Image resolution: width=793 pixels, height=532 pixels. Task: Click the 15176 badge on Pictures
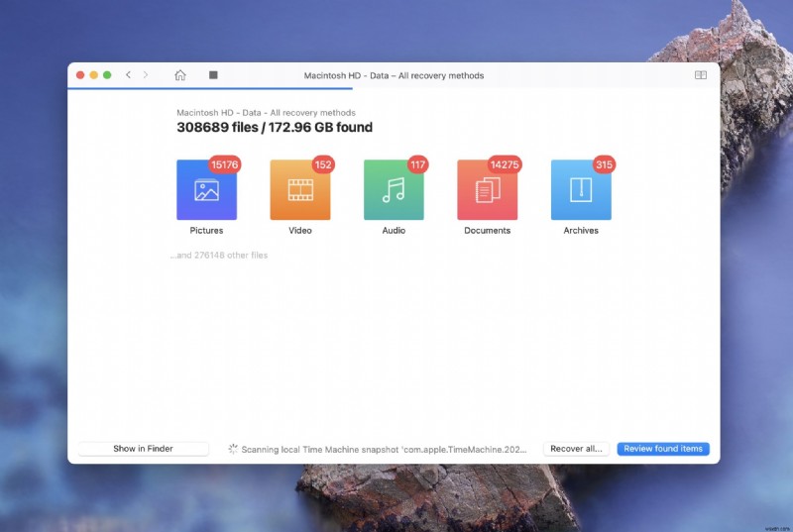(225, 164)
